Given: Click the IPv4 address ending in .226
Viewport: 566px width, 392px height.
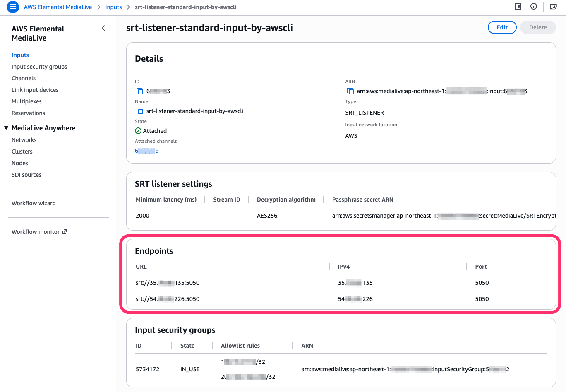Looking at the screenshot, I should pyautogui.click(x=355, y=299).
